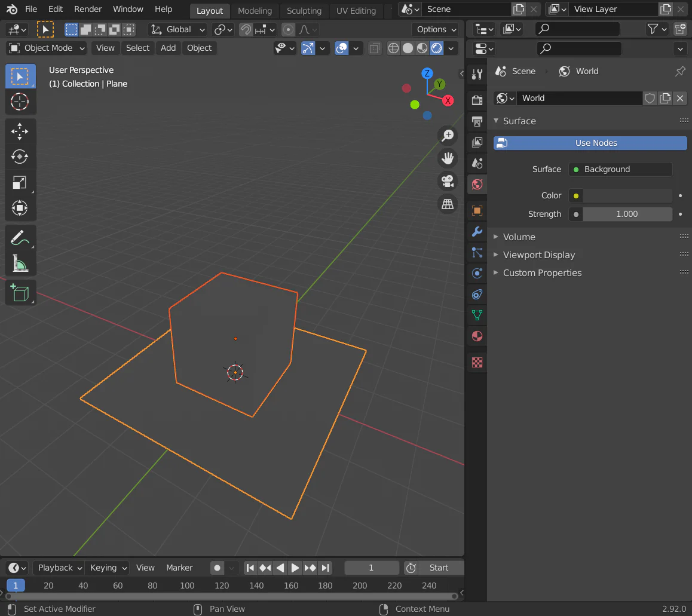Viewport: 692px width, 616px height.
Task: Open the Object properties tab
Action: tap(477, 210)
